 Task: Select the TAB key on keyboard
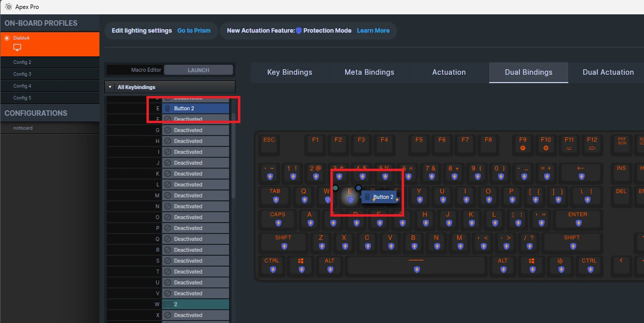[275, 196]
